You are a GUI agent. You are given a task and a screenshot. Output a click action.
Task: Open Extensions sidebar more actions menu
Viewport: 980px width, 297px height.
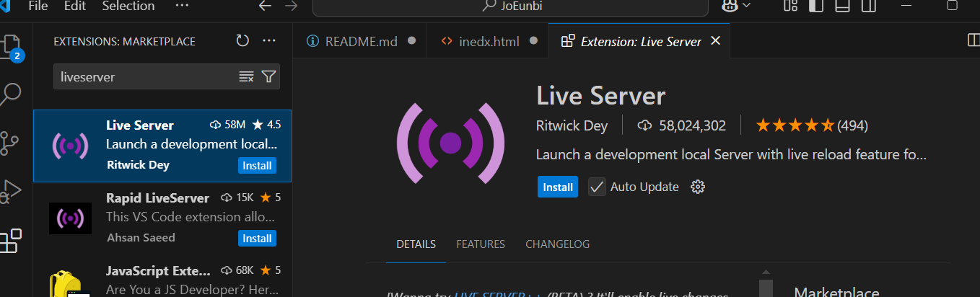[269, 41]
